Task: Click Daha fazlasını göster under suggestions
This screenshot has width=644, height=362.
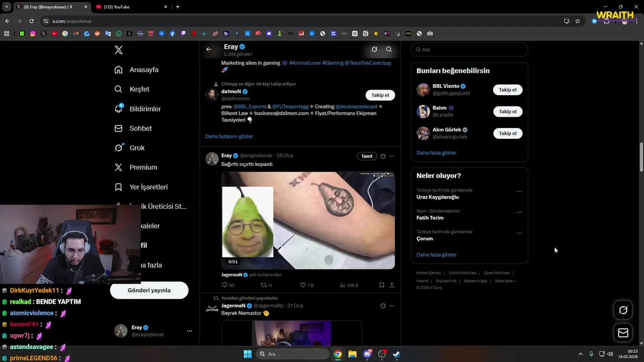Action: point(229,136)
